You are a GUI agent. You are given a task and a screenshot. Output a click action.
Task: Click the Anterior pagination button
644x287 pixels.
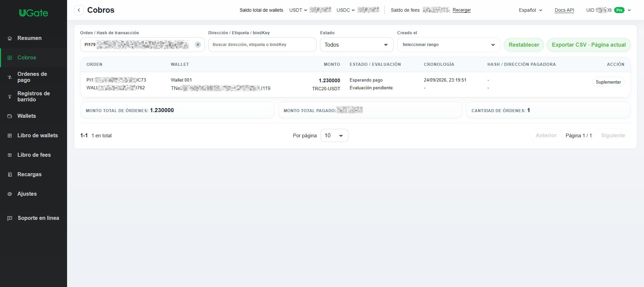coord(546,136)
